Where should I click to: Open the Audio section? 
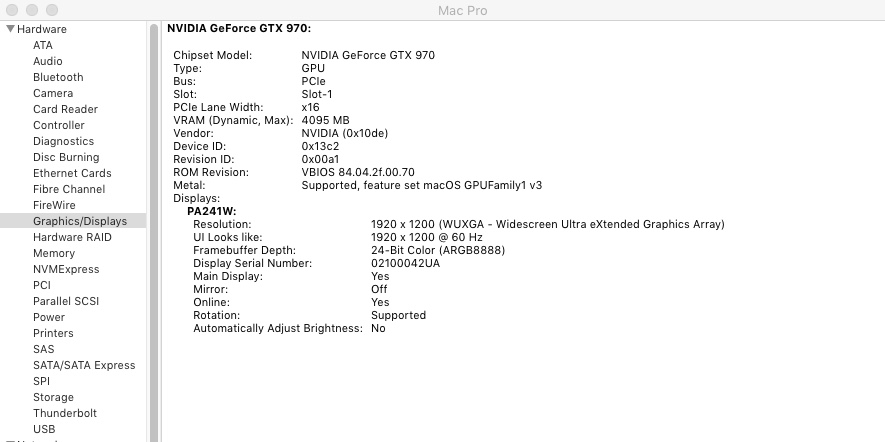tap(48, 61)
